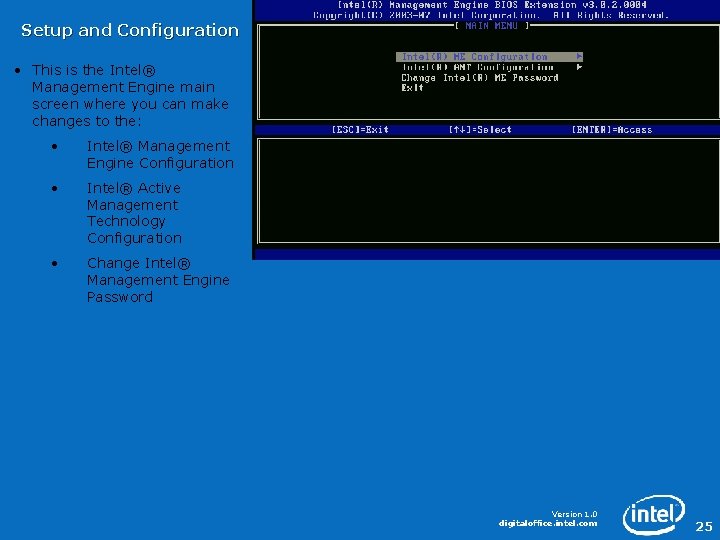Viewport: 720px width, 540px height.
Task: Click the [ENTER]=Access hint
Action: (x=612, y=130)
